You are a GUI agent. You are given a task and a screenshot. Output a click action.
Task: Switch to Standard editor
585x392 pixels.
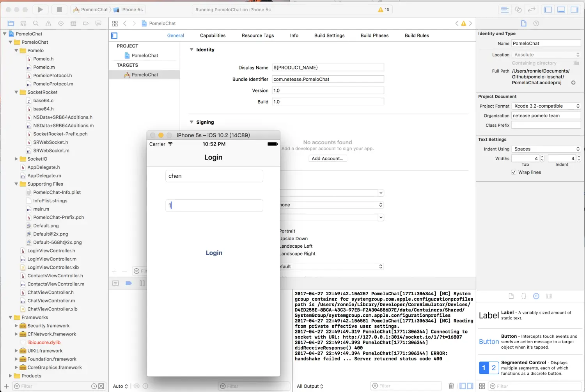tap(505, 10)
